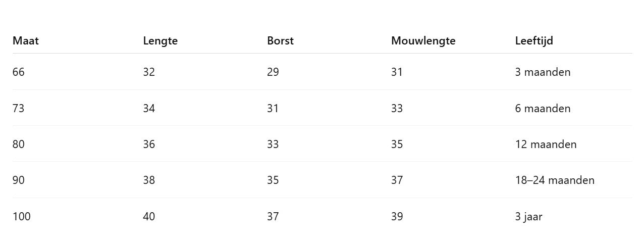Click the '3 jaar' age cell

pos(528,217)
